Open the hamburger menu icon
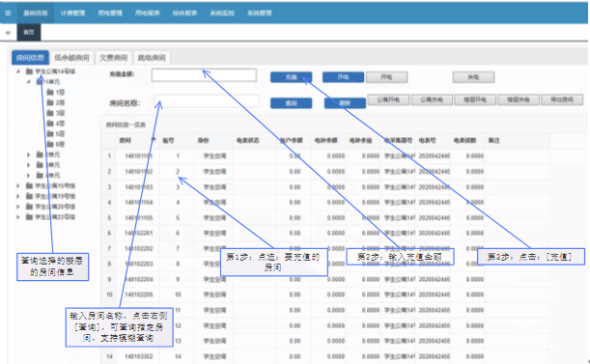This screenshot has width=590, height=364. pyautogui.click(x=8, y=14)
